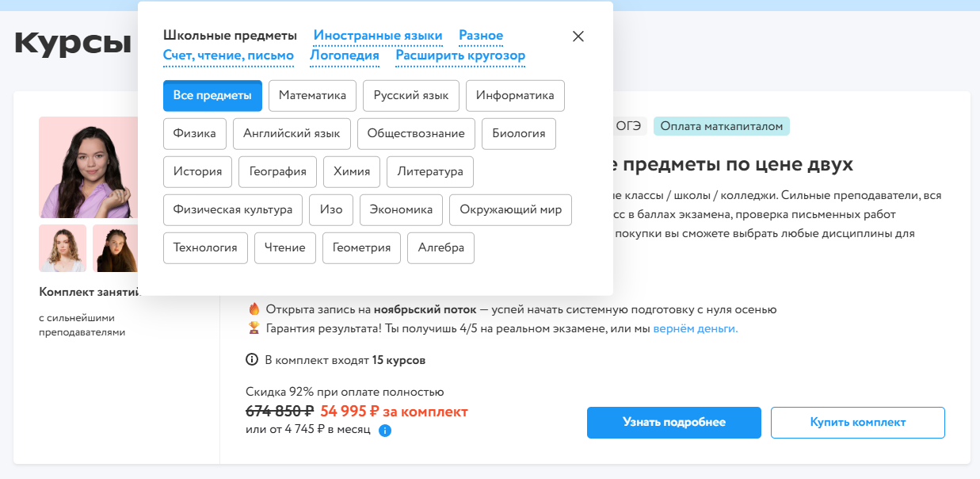Click the 'Оплата маткапиталом' badge
The image size is (980, 479).
pyautogui.click(x=721, y=126)
